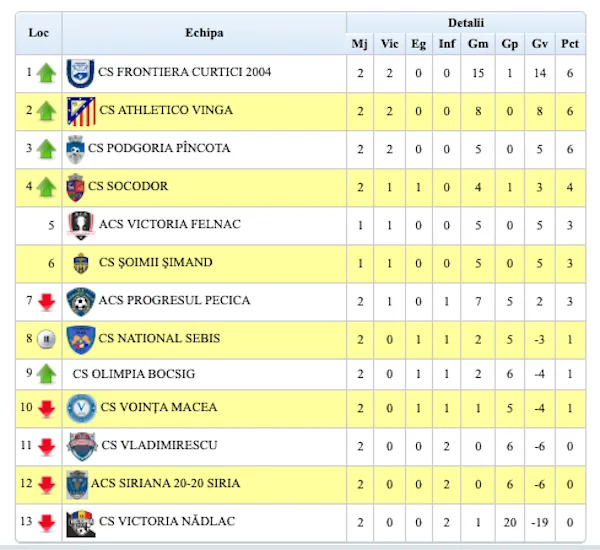This screenshot has width=600, height=550.
Task: Click the red down arrow at position 13
Action: tap(45, 523)
